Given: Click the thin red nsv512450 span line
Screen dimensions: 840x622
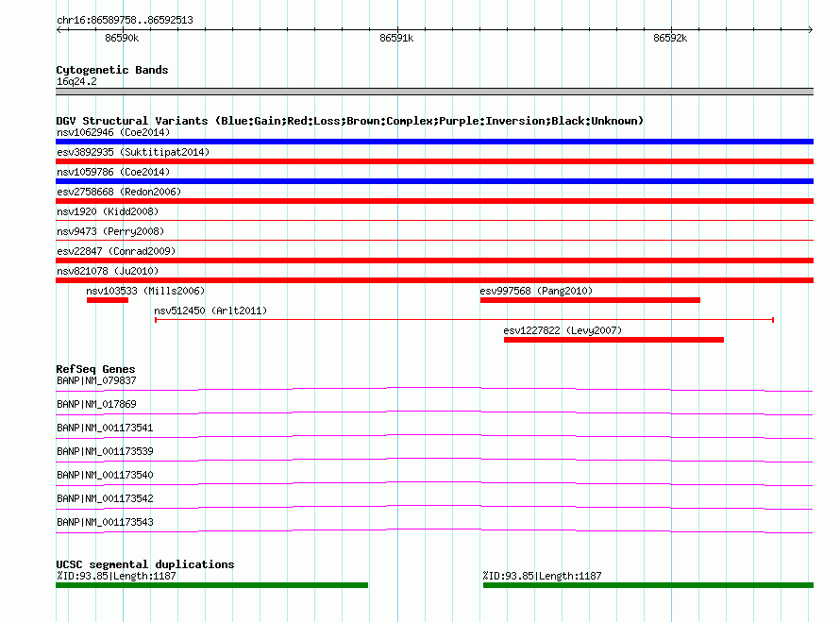Looking at the screenshot, I should tap(464, 320).
